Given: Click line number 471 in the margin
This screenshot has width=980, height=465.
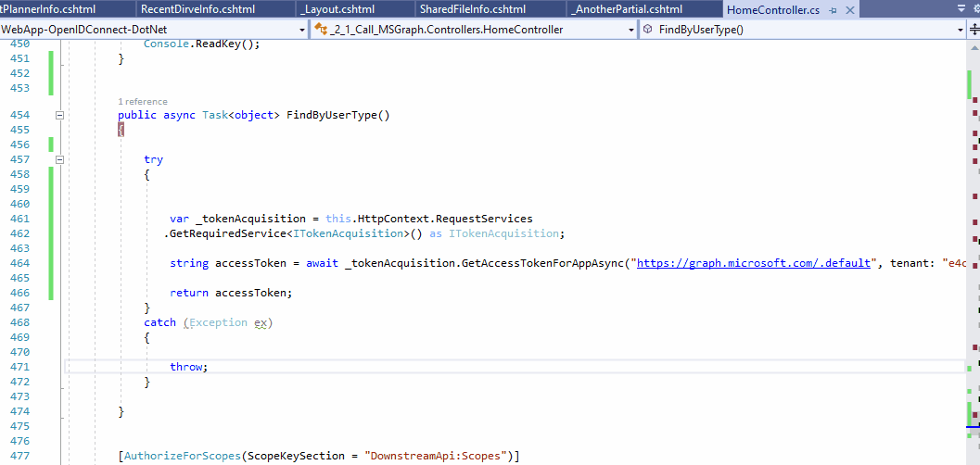Looking at the screenshot, I should [x=20, y=367].
